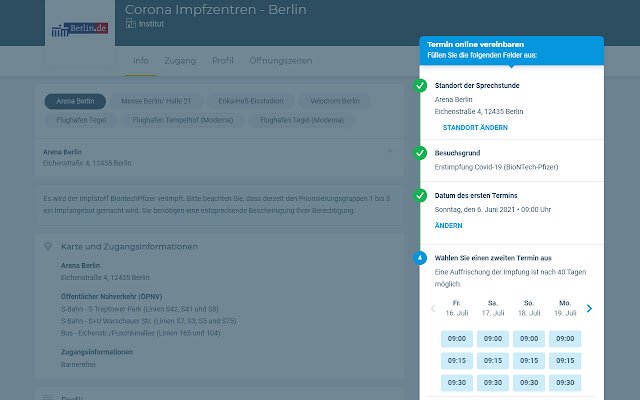The width and height of the screenshot is (640, 400).
Task: Select the Arena Berlin location pill
Action: tap(75, 101)
